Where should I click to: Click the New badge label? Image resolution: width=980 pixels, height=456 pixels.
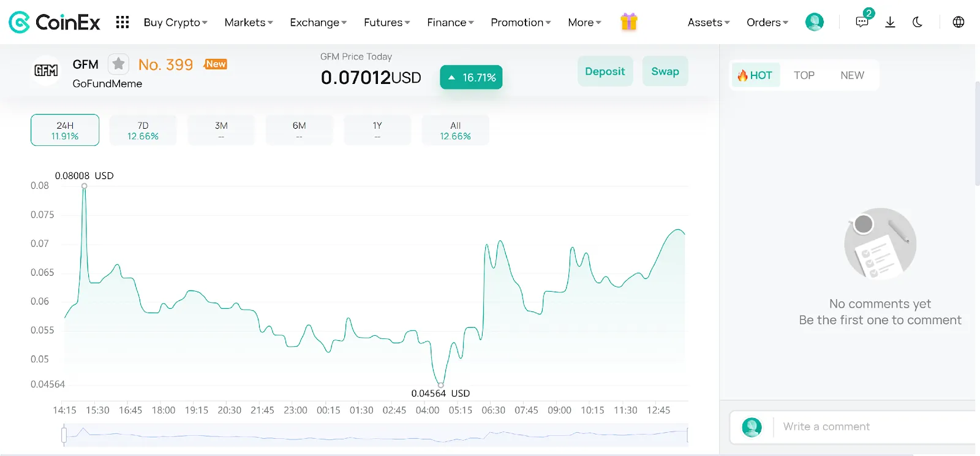coord(216,64)
